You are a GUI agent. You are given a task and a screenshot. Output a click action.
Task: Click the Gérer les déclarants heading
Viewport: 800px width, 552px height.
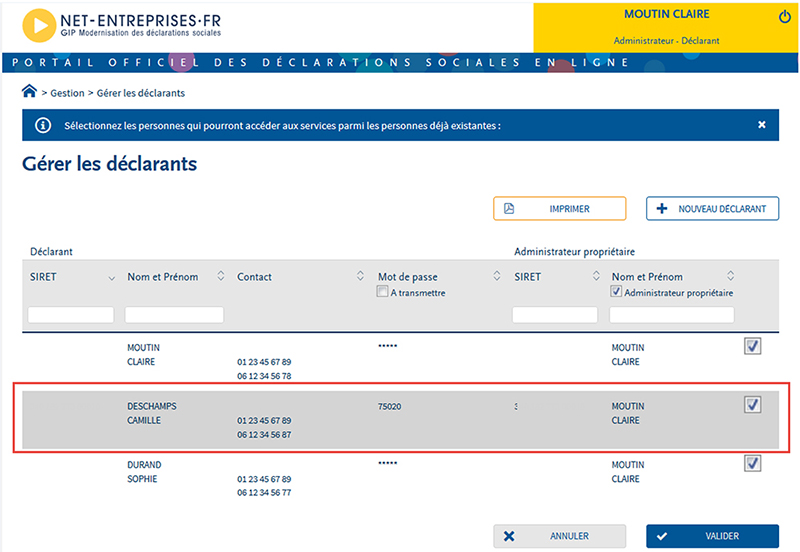(109, 164)
